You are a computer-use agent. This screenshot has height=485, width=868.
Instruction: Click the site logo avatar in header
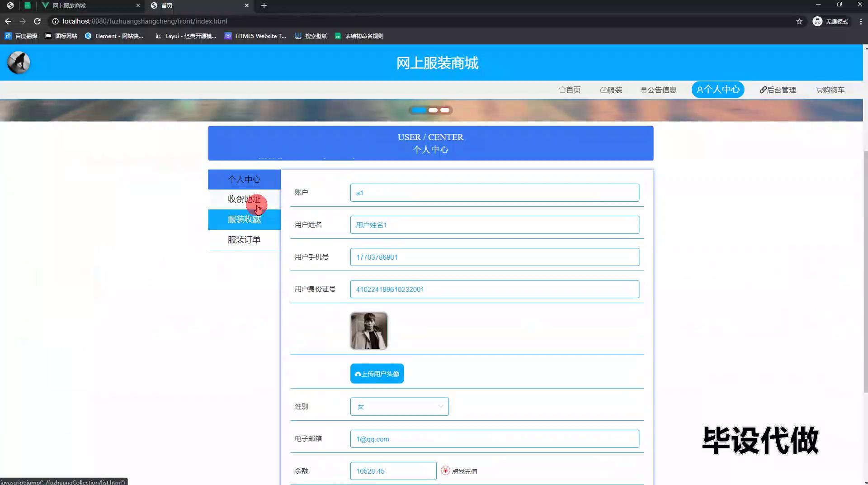coord(19,62)
